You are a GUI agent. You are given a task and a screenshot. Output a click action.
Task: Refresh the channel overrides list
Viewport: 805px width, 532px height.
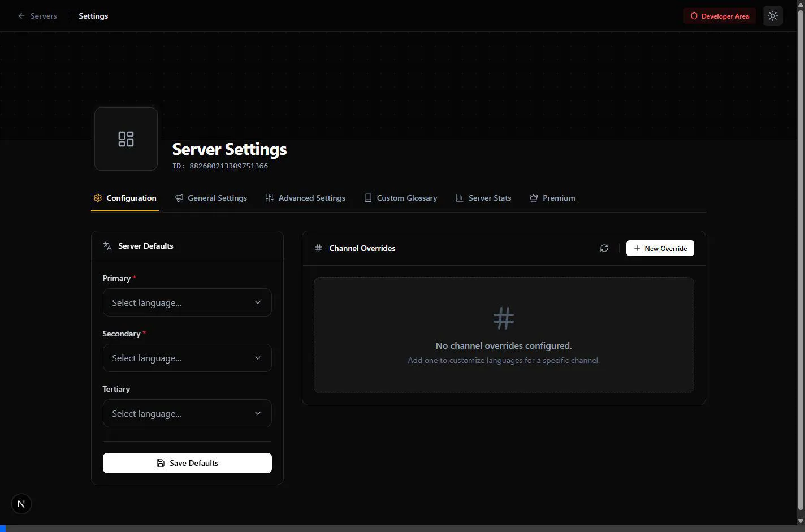(x=604, y=248)
